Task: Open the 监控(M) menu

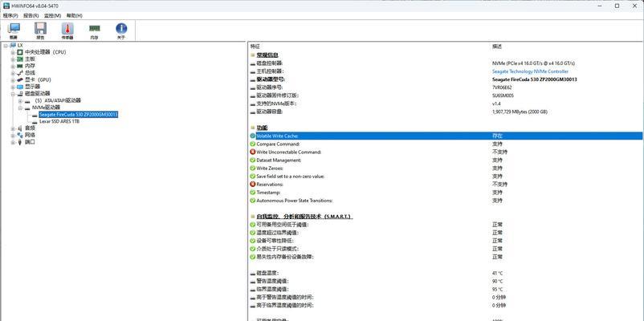Action: tap(52, 15)
